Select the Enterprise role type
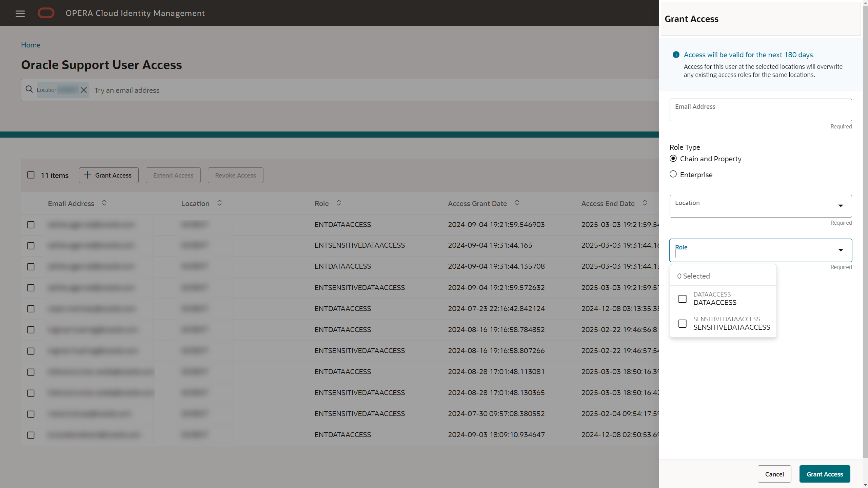The height and width of the screenshot is (488, 868). pos(673,174)
